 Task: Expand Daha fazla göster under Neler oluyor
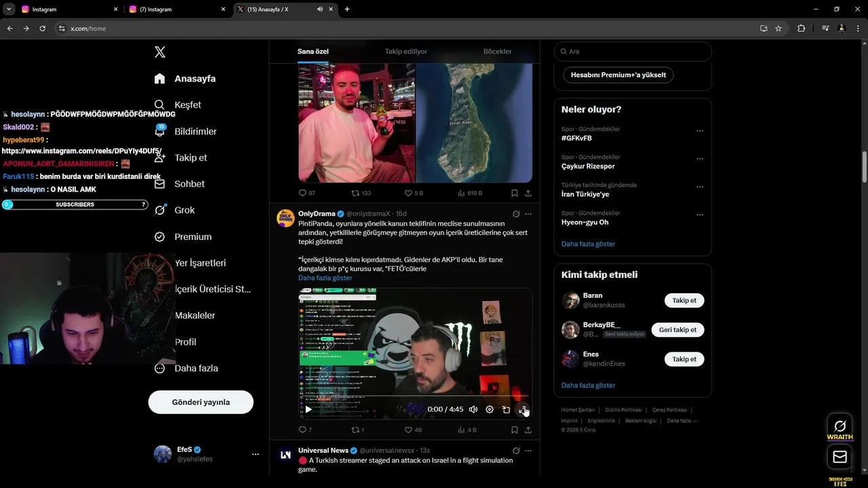pos(588,244)
